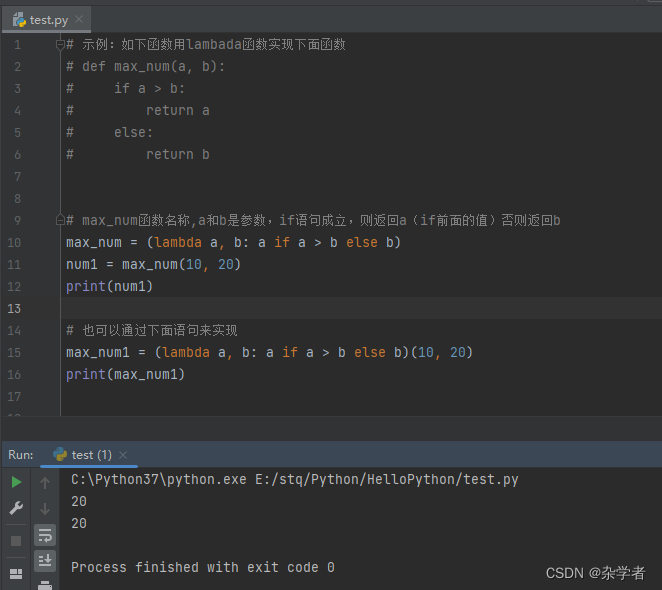Click line number 10 in the gutter

[x=14, y=242]
